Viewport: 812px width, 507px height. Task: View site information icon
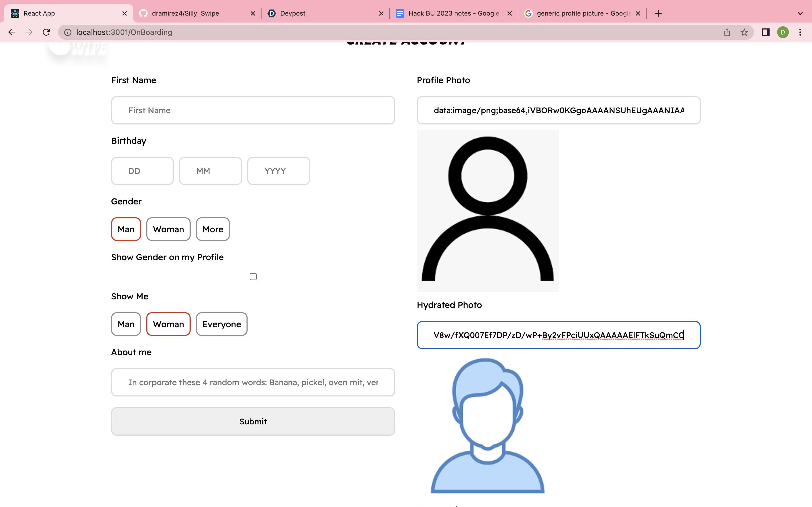click(x=68, y=32)
